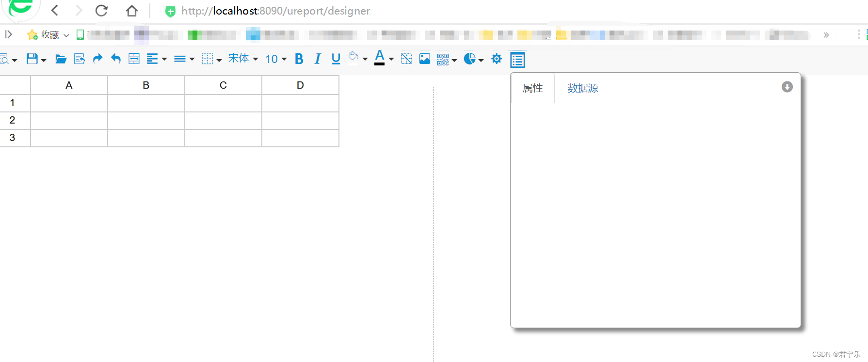Toggle underline formatting
Image resolution: width=868 pixels, height=362 pixels.
[x=336, y=59]
